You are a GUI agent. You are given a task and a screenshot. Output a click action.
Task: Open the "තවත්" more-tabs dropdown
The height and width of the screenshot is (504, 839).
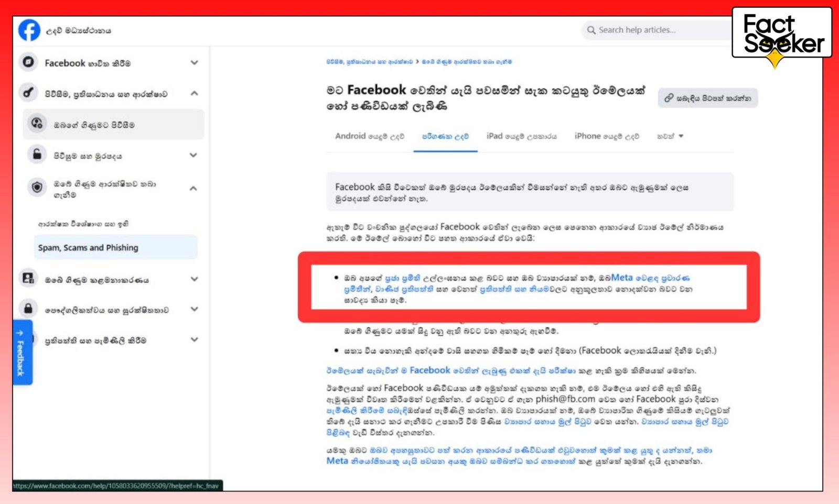(x=670, y=136)
